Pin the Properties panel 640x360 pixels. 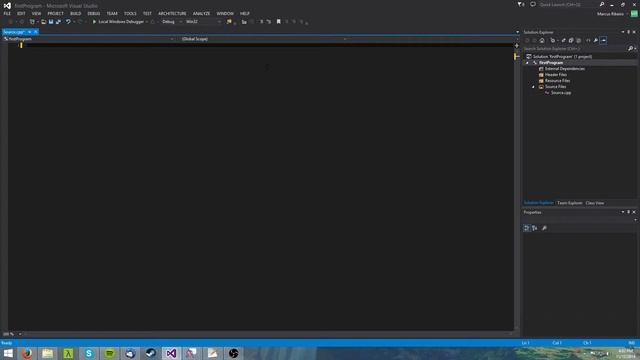click(629, 212)
